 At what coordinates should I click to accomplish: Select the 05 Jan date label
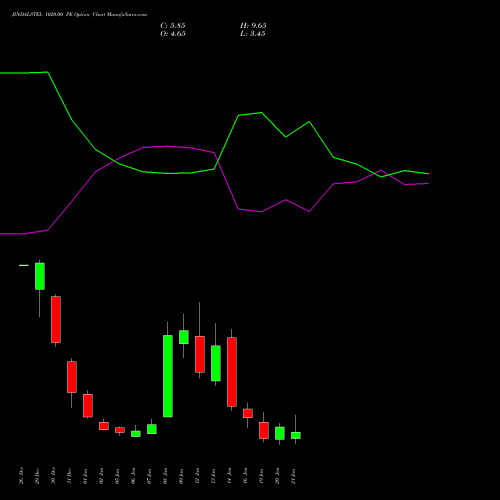pyautogui.click(x=118, y=476)
